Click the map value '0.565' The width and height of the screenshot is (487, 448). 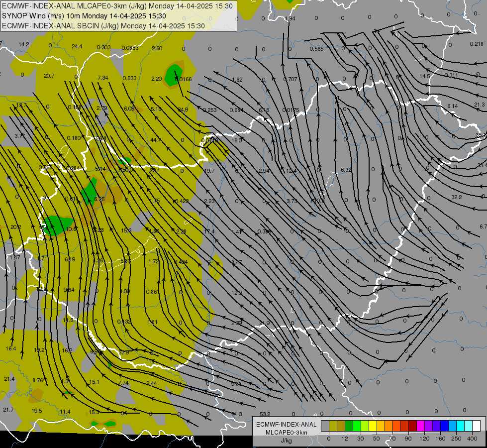pos(316,49)
